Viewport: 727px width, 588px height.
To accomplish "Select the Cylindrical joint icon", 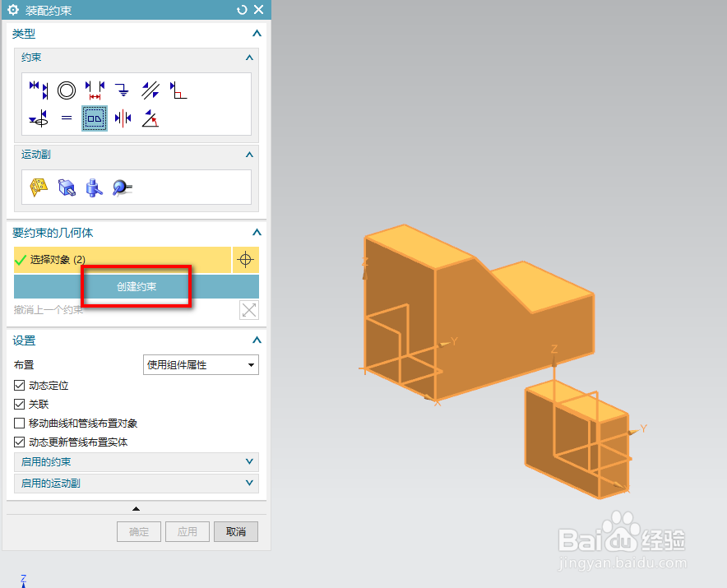I will [95, 188].
